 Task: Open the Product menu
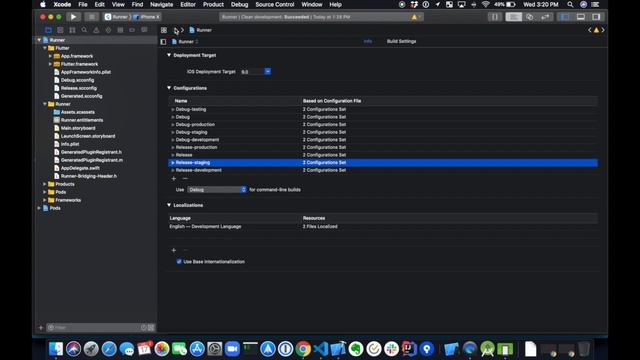(x=213, y=4)
